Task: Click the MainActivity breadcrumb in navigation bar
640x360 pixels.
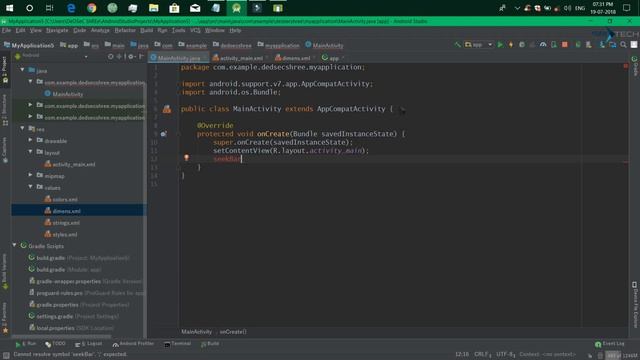Action: (324, 45)
